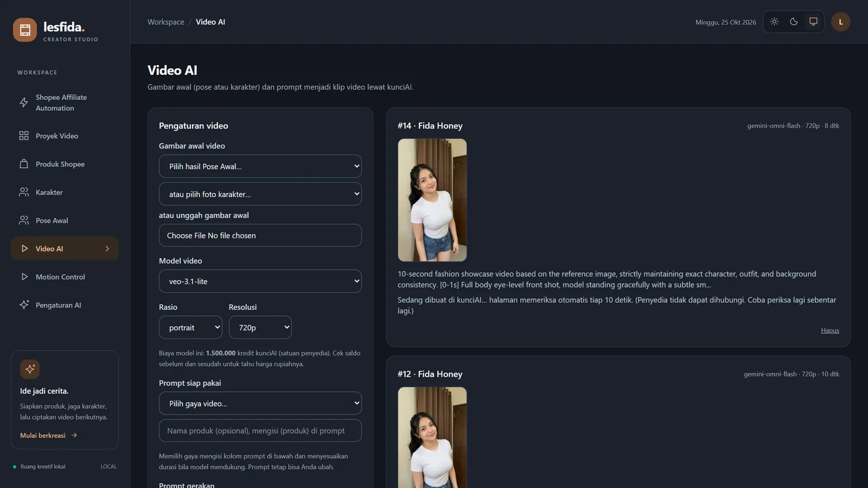The height and width of the screenshot is (488, 868).
Task: Click the chevron arrow on the Video AI menu item
Action: click(107, 248)
